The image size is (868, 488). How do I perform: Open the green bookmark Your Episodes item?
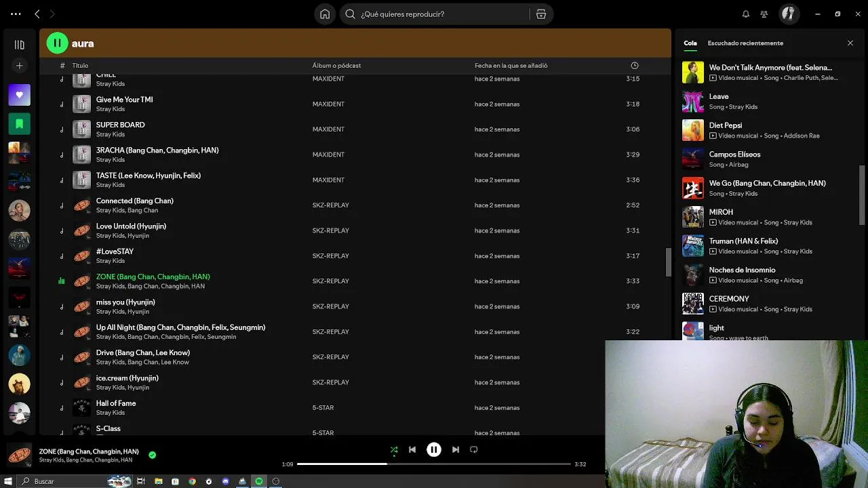(19, 124)
